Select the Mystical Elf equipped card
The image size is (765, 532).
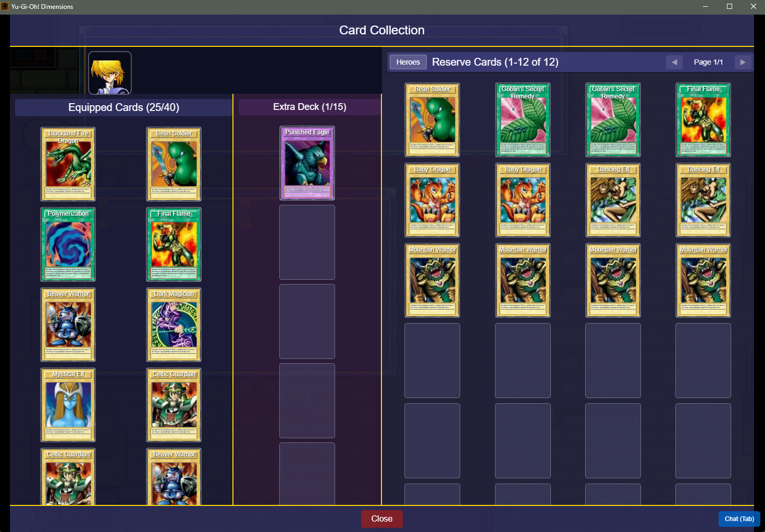pos(68,405)
